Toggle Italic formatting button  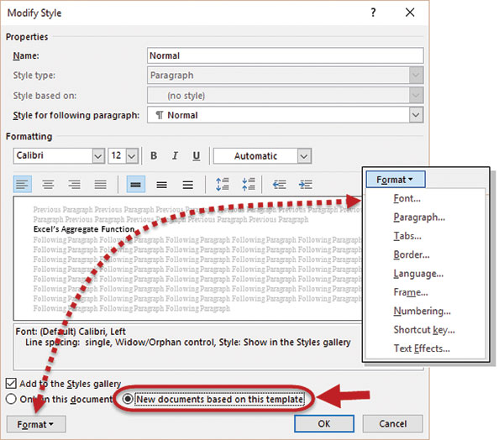[175, 156]
